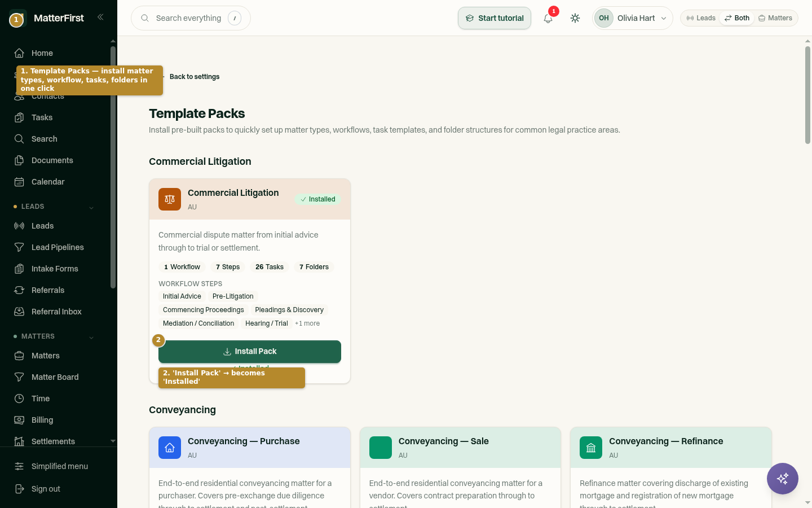Click the Tasks clipboard icon
Image resolution: width=812 pixels, height=508 pixels.
(19, 117)
